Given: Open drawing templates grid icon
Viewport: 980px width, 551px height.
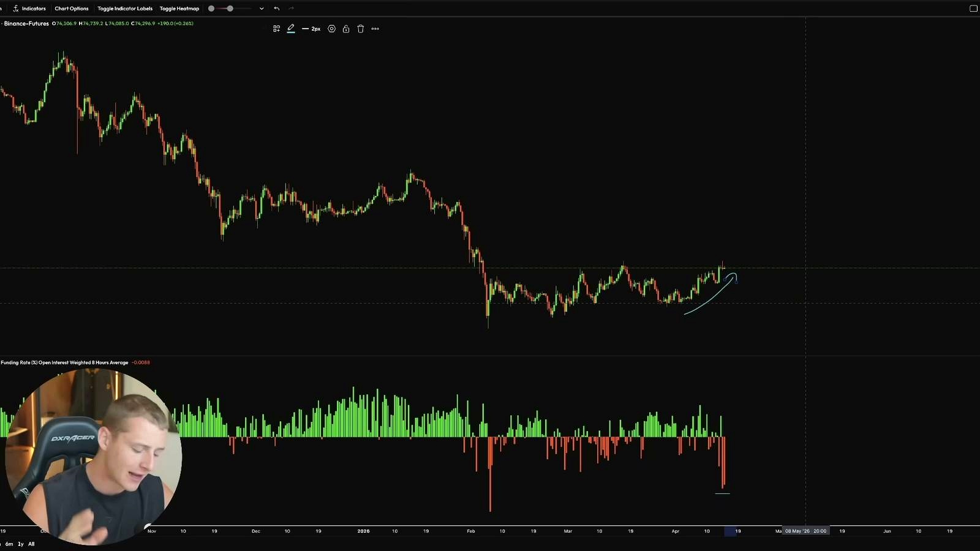Looking at the screenshot, I should pos(276,29).
